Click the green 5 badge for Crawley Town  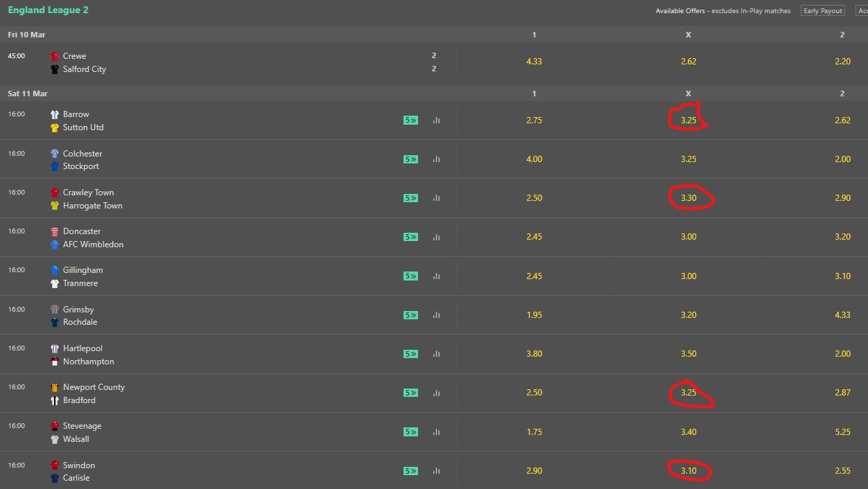[411, 198]
